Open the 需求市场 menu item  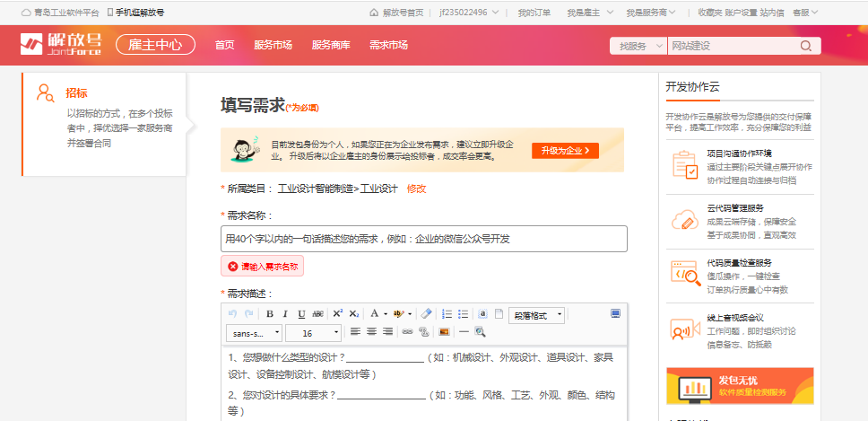(388, 45)
